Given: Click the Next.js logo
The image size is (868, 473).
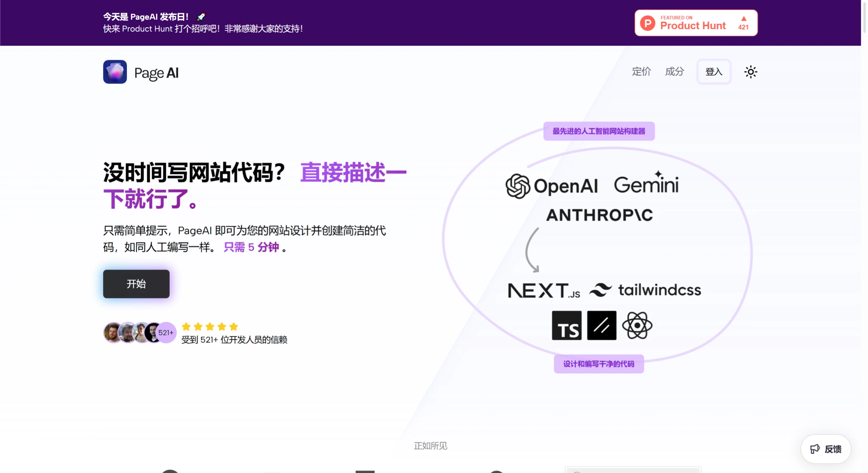Looking at the screenshot, I should tap(544, 290).
